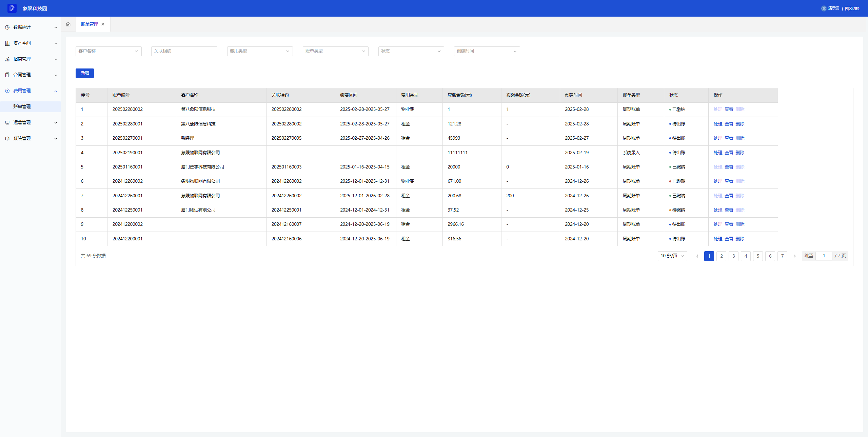
Task: Open the 费用类型 filter dropdown
Action: tap(260, 51)
